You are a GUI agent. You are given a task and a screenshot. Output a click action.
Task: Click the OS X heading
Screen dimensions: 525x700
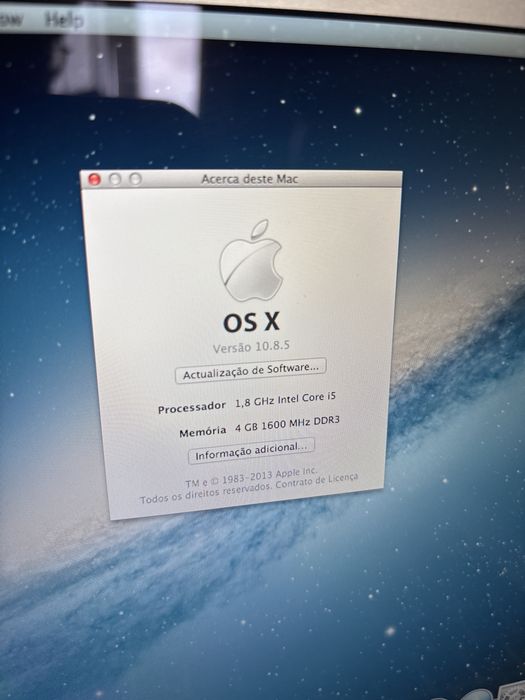[251, 322]
